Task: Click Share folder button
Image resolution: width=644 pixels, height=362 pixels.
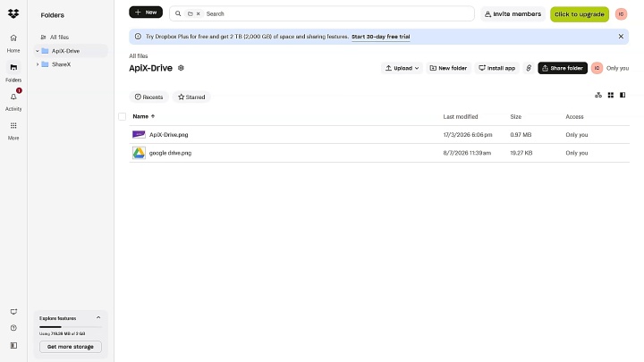Action: coord(563,68)
